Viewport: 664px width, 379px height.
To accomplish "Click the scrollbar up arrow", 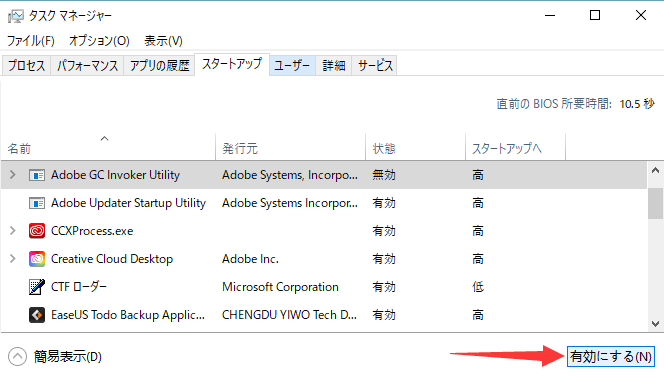I will [656, 171].
